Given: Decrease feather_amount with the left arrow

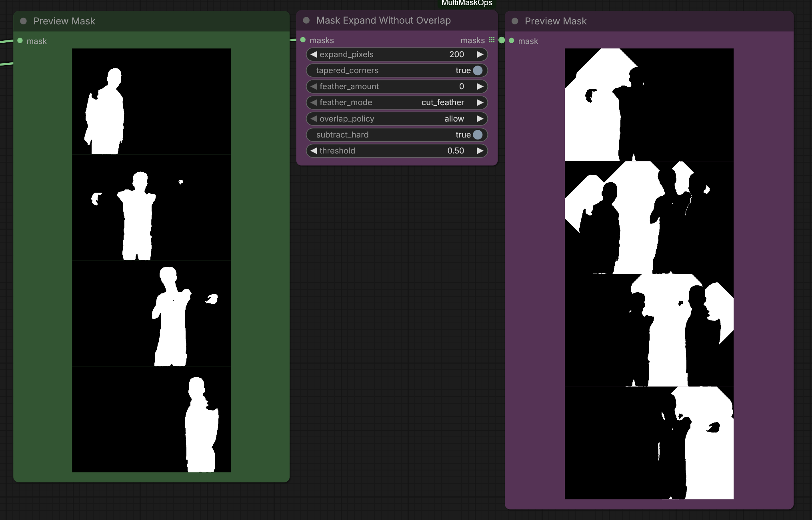Looking at the screenshot, I should [314, 86].
